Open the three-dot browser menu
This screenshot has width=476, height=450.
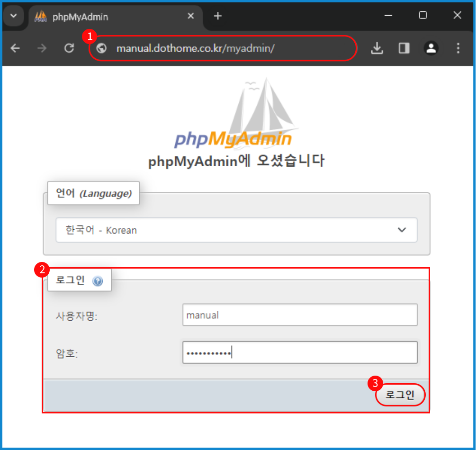(x=458, y=48)
